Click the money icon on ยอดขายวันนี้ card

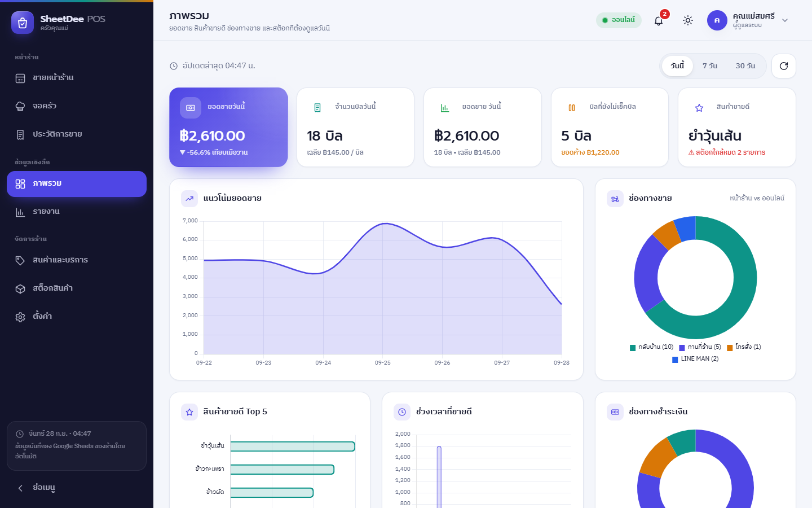pos(191,108)
